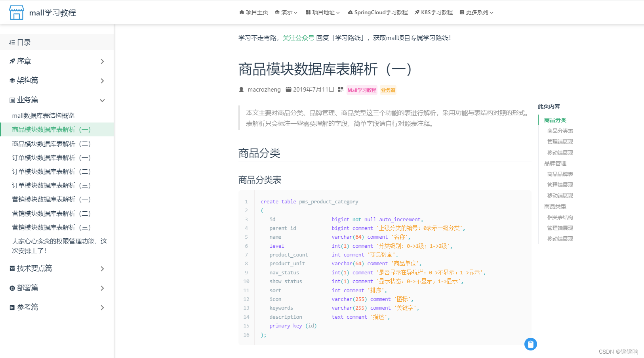Open 商品模块数据库表解析（二）

click(x=51, y=144)
